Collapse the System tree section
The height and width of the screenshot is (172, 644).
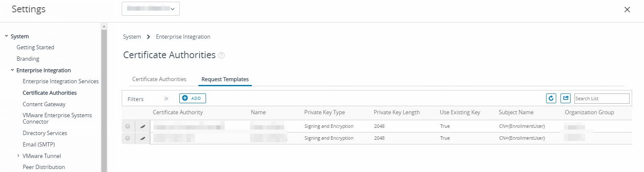pos(6,37)
